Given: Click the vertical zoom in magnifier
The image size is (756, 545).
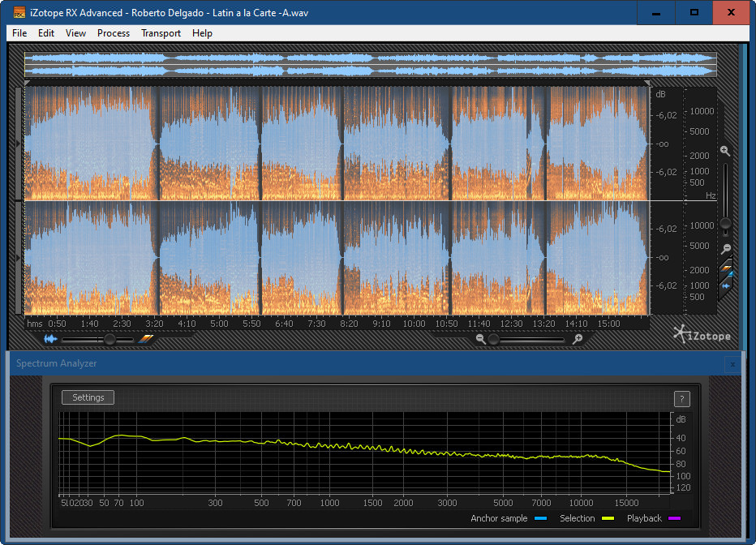Looking at the screenshot, I should [725, 151].
